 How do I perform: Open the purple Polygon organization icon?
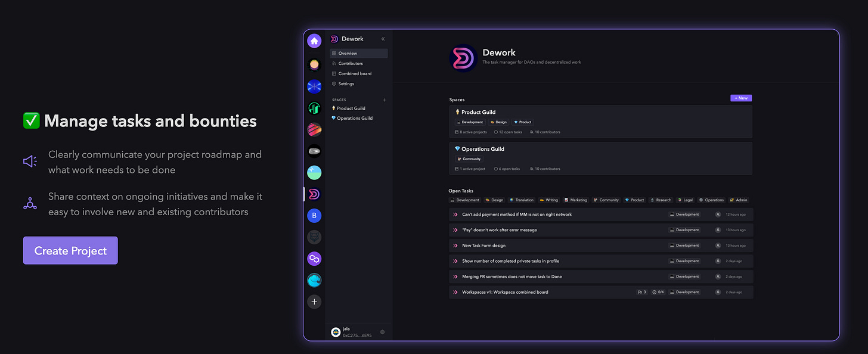pyautogui.click(x=314, y=259)
